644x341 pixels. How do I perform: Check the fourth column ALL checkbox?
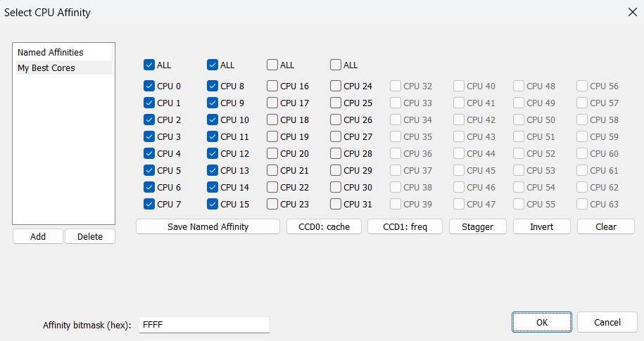click(x=336, y=65)
